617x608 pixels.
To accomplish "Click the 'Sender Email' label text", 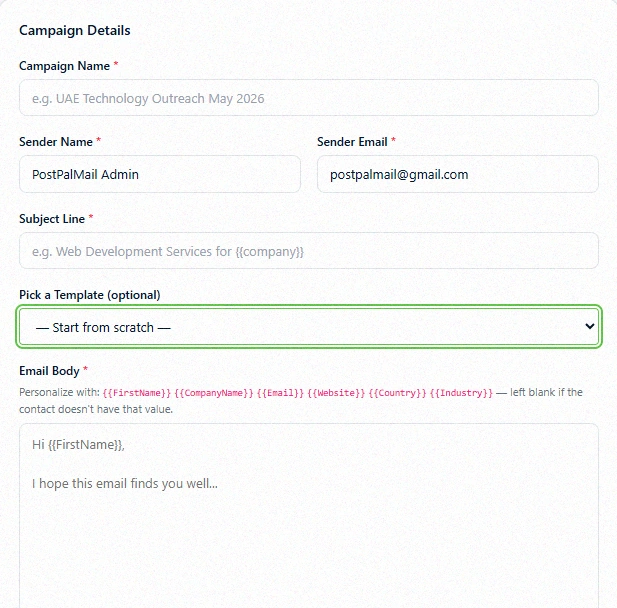I will pos(352,142).
